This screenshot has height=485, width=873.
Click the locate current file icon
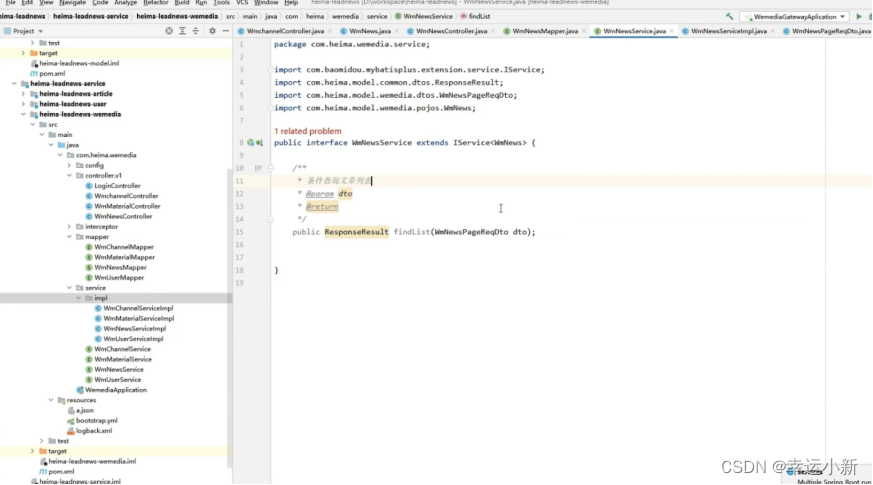click(169, 31)
